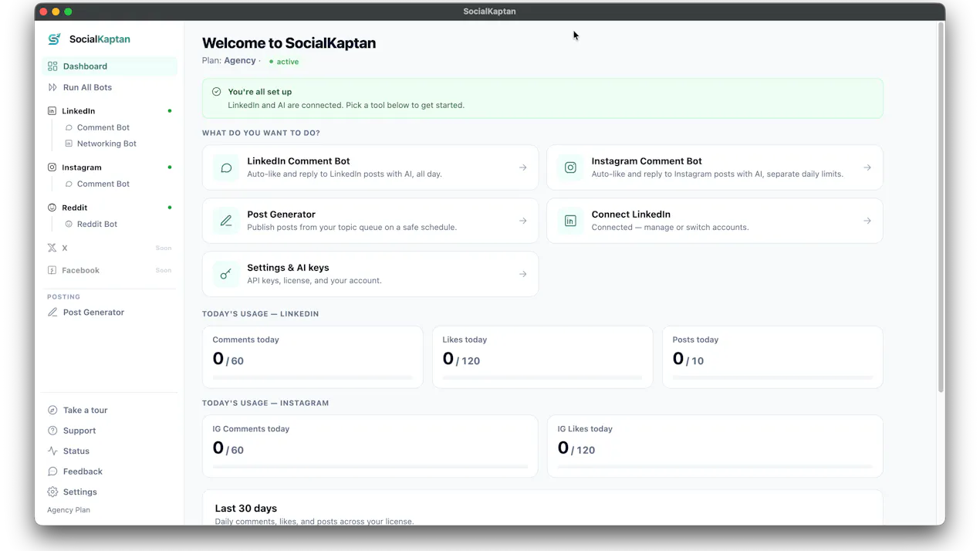980x551 pixels.
Task: Click the Facebook logo icon
Action: [52, 270]
